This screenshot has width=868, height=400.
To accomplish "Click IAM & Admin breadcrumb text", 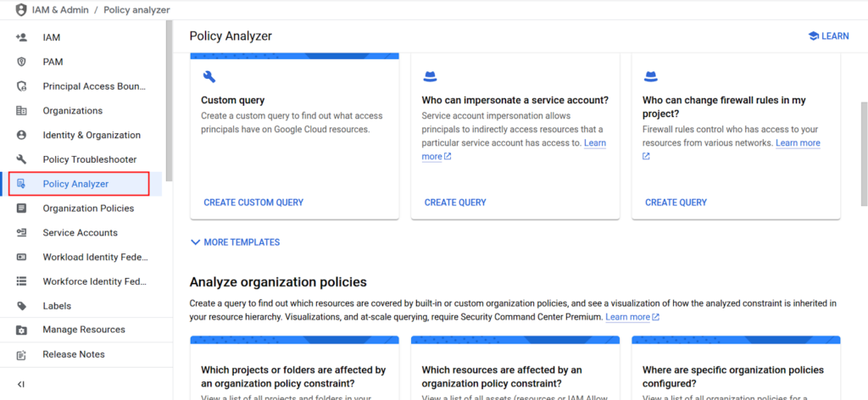I will click(x=59, y=10).
